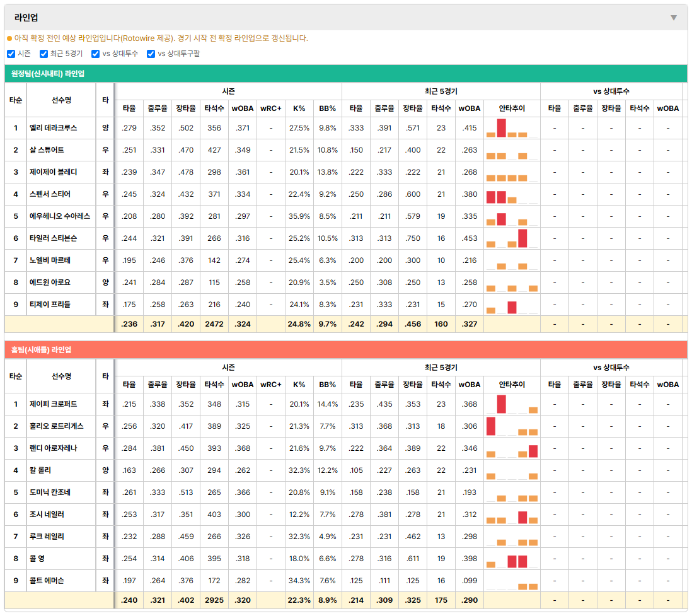Image resolution: width=692 pixels, height=616 pixels.
Task: Uncheck the 시즌 checkbox
Action: pos(11,54)
